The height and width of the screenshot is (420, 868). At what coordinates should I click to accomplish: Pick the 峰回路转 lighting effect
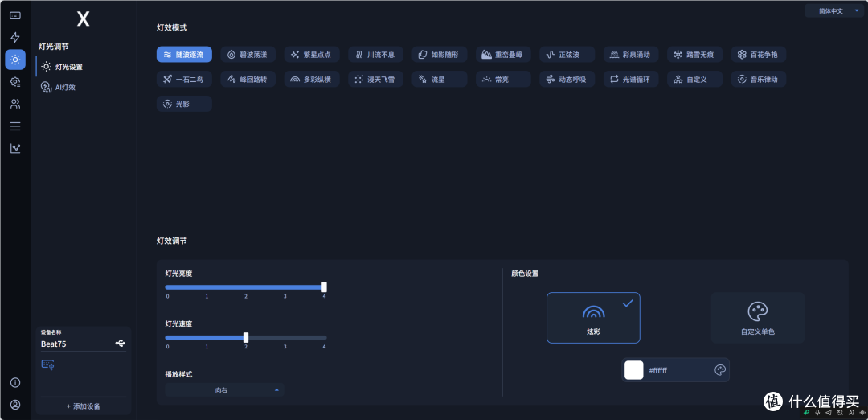click(248, 79)
